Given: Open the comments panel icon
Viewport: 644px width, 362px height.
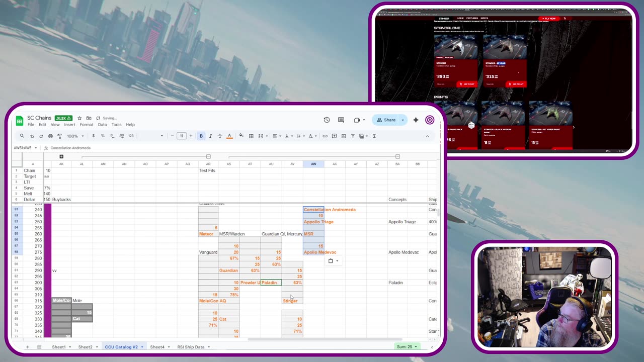Looking at the screenshot, I should [x=341, y=120].
